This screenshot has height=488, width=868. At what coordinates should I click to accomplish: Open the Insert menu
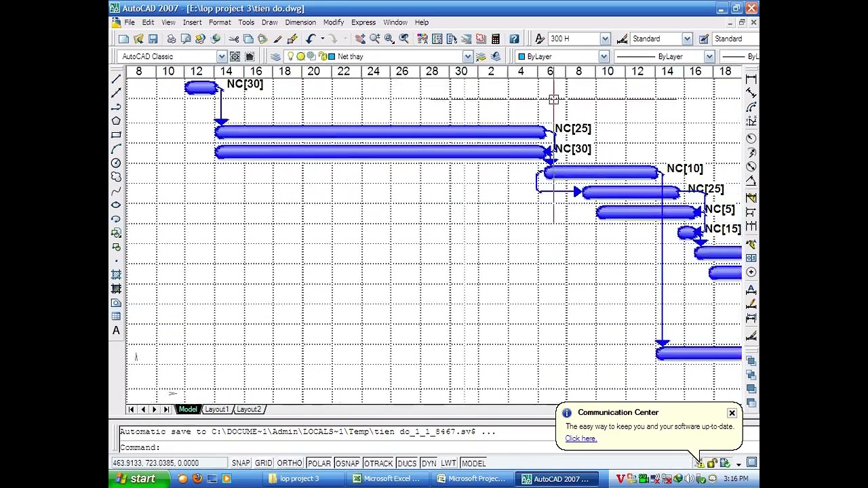[192, 22]
